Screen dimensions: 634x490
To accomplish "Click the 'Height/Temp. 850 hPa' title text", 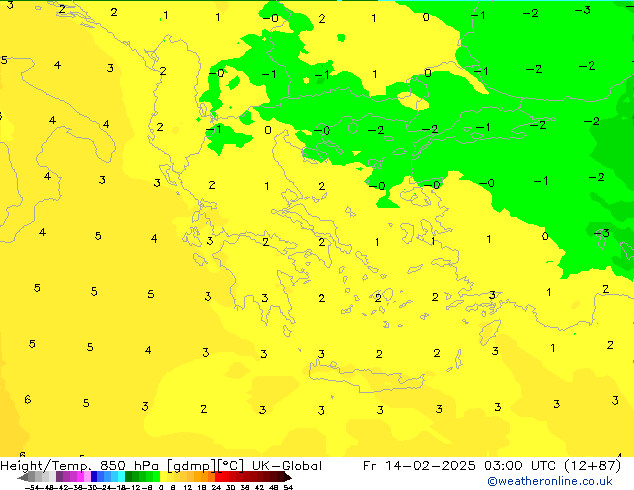I will 80,466.
